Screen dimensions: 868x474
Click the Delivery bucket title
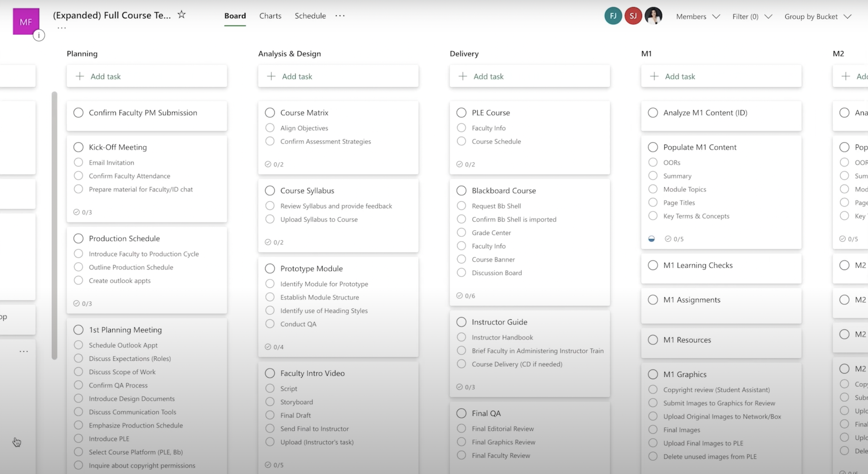pyautogui.click(x=464, y=53)
